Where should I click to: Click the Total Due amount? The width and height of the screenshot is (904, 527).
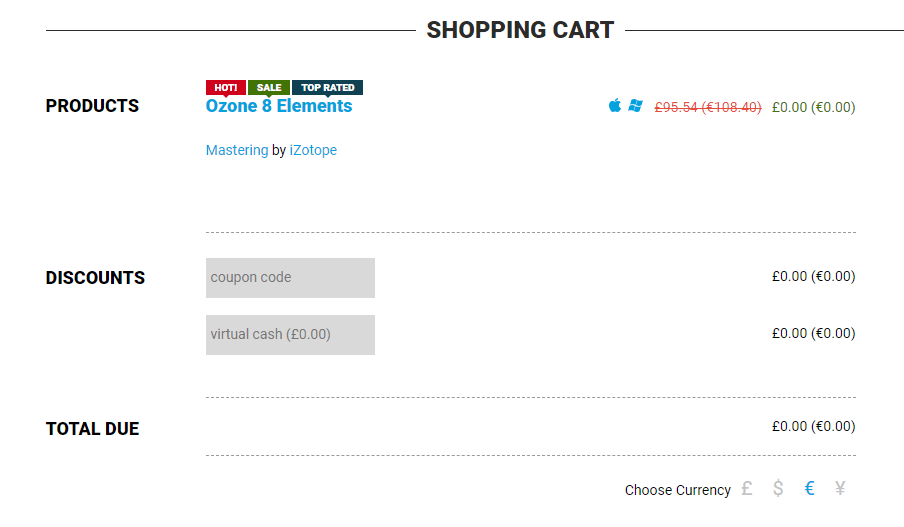(813, 426)
